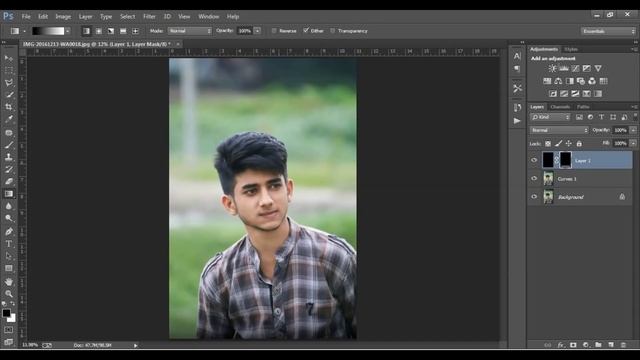Open the layer Fill dropdown arrow

(633, 143)
